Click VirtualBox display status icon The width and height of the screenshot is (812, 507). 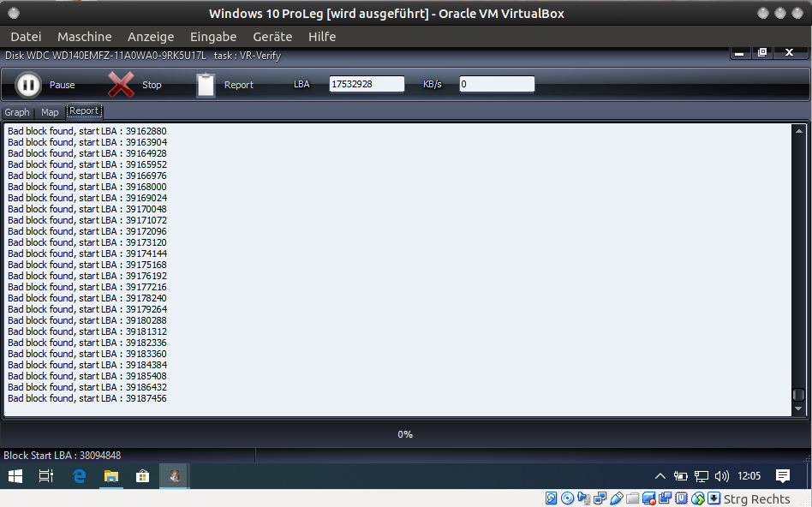point(665,498)
